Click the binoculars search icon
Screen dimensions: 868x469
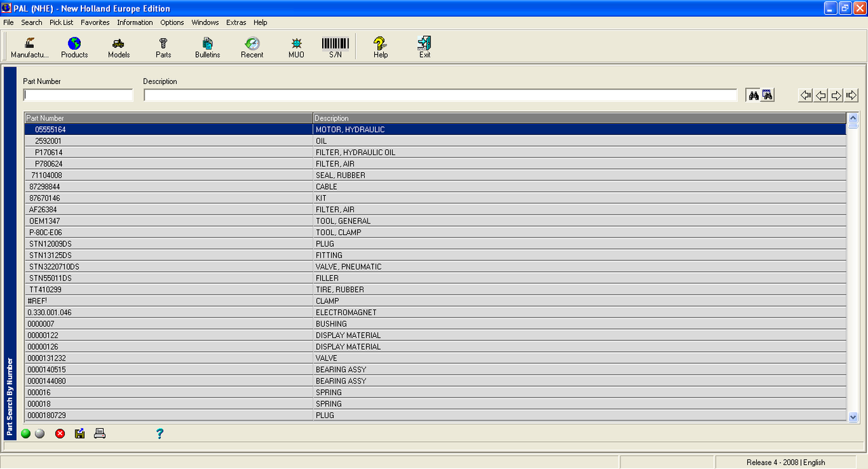753,96
